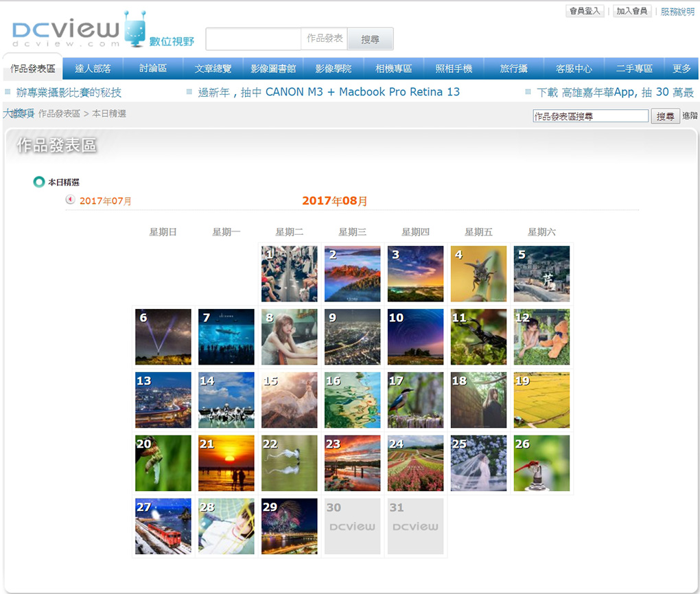The image size is (700, 594).
Task: Select the 作品發表區 navigation tab
Action: [32, 69]
